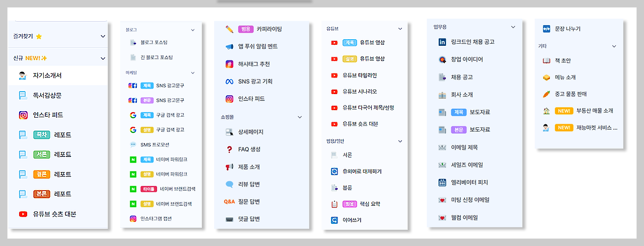Collapse the 마케팅 section chevron
Viewport: 644px width, 246px height.
pyautogui.click(x=193, y=73)
